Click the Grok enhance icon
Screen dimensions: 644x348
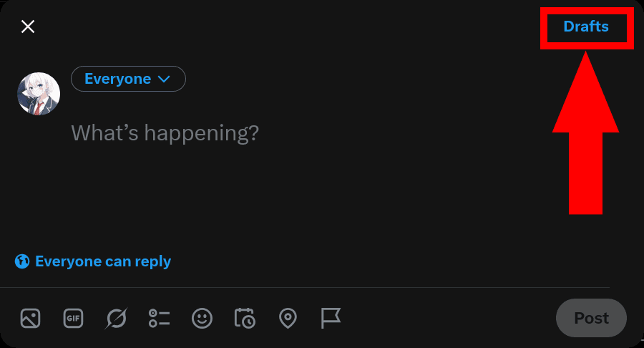pyautogui.click(x=116, y=318)
